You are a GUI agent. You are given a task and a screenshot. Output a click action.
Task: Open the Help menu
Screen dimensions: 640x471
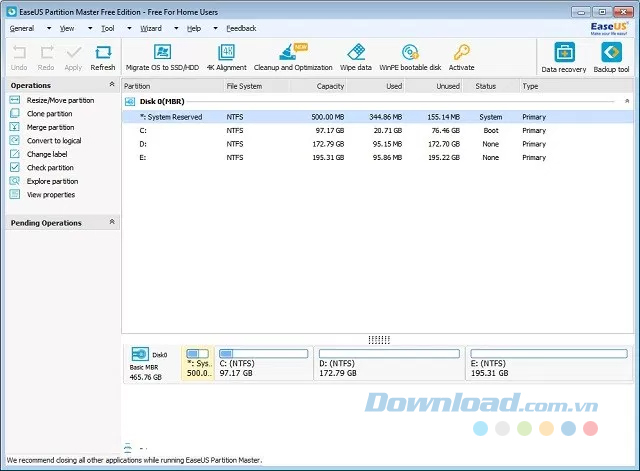tap(194, 29)
